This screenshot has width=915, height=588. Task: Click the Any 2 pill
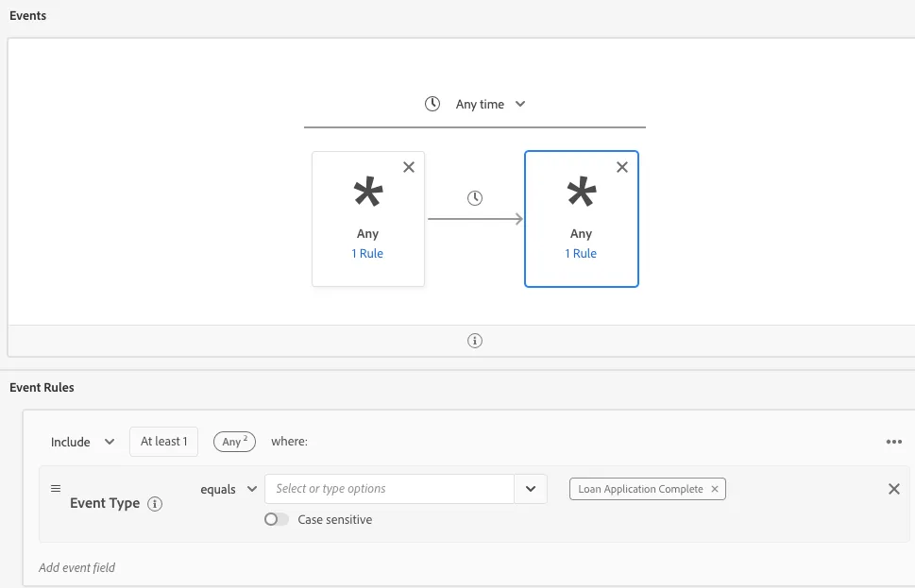pyautogui.click(x=234, y=442)
